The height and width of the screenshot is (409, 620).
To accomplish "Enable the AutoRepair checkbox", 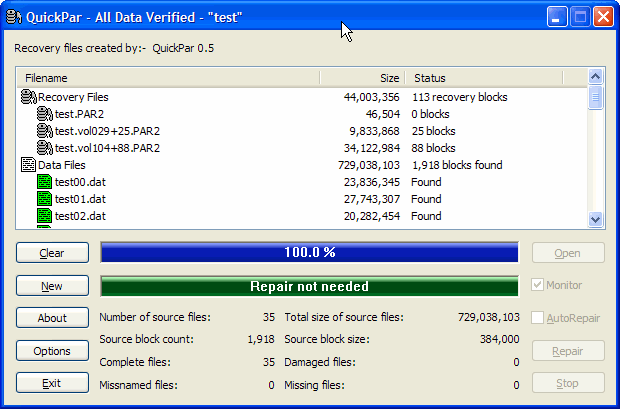I will [x=537, y=318].
